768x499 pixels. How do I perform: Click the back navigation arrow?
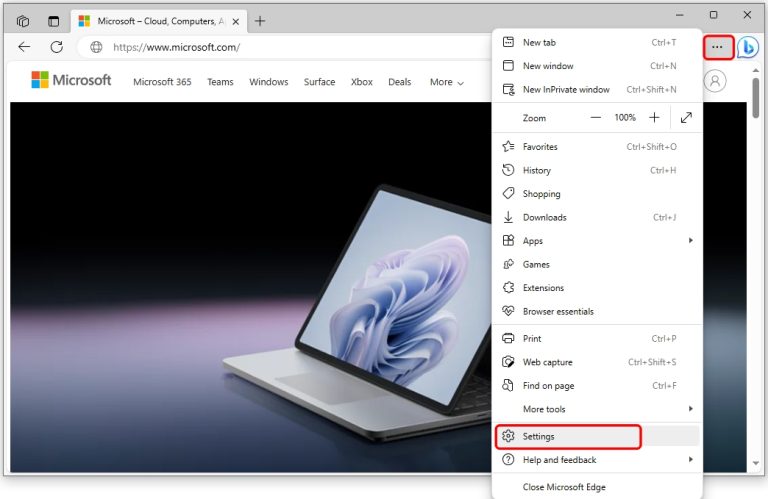(x=24, y=47)
